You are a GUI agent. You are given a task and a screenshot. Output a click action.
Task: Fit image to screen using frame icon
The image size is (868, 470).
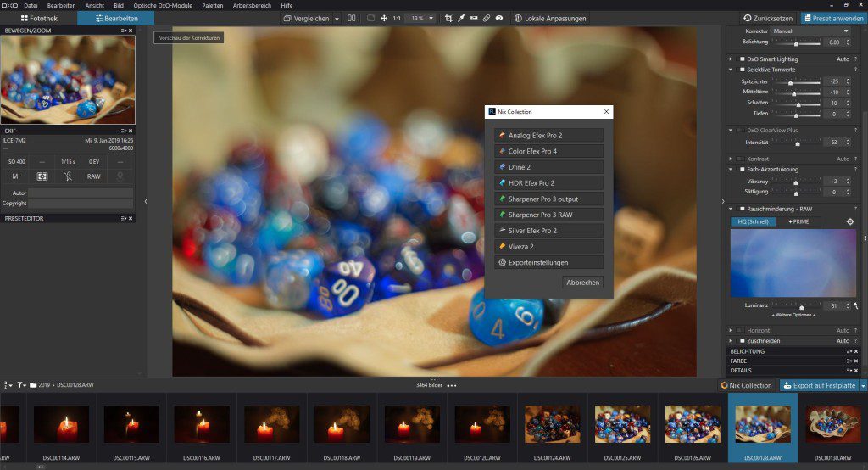(x=371, y=19)
